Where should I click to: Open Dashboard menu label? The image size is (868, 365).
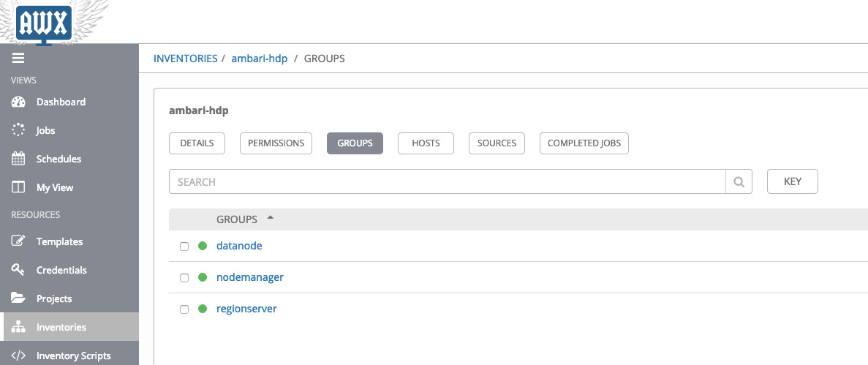pyautogui.click(x=61, y=102)
